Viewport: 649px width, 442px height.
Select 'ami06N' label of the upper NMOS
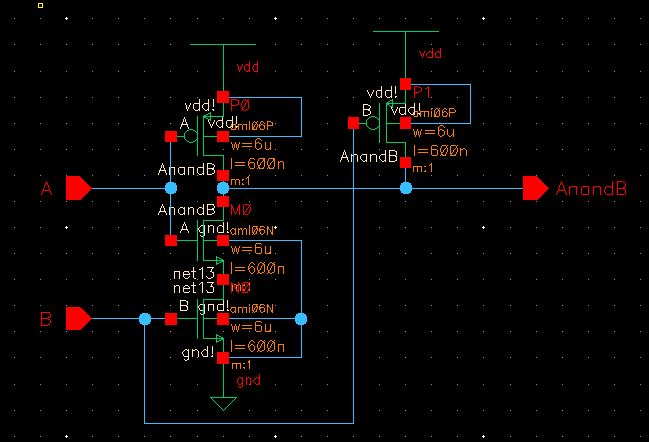pyautogui.click(x=252, y=231)
